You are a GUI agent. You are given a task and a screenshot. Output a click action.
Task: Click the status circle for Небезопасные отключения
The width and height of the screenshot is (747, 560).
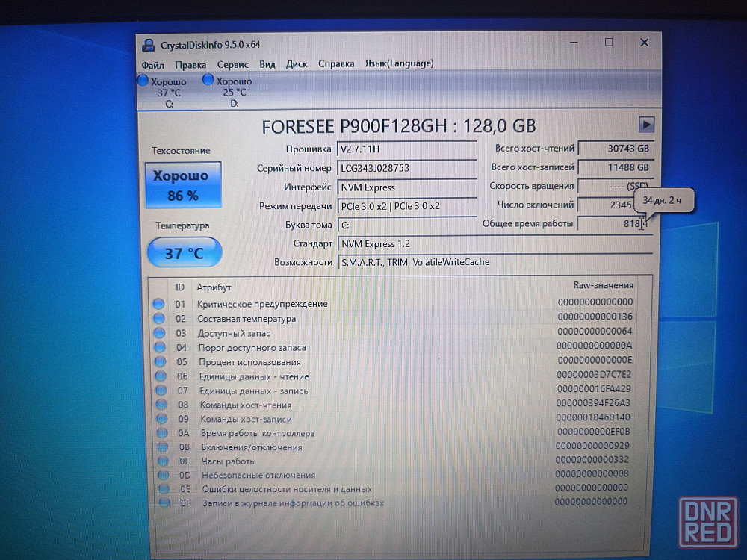(x=164, y=475)
